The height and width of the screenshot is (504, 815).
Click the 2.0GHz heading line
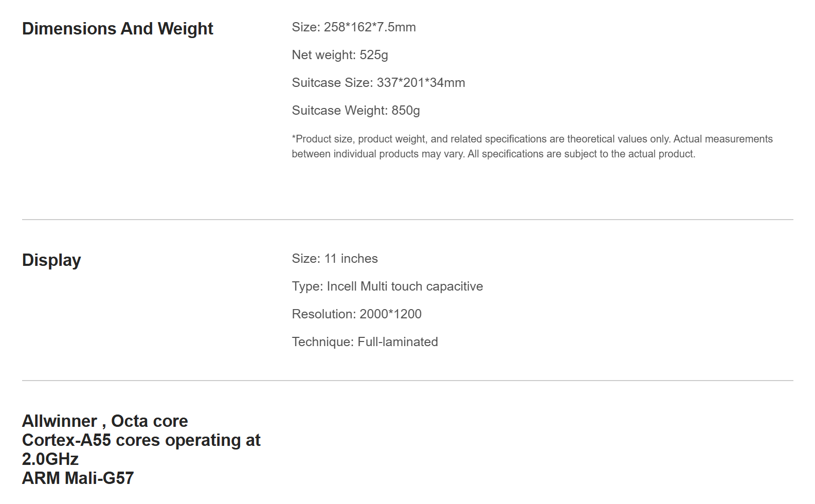[50, 459]
